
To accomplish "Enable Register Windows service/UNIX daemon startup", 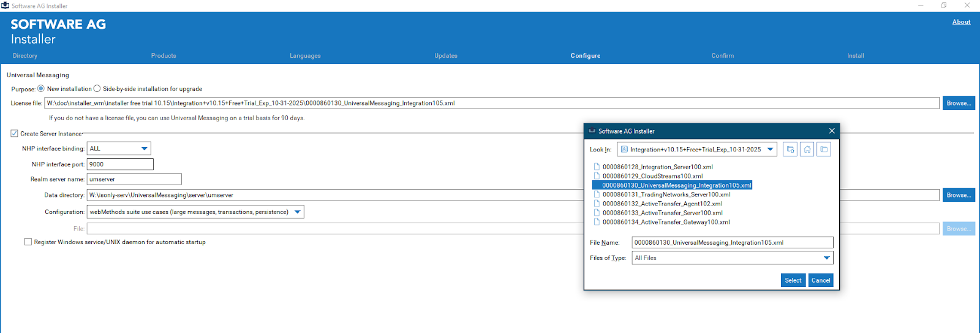I will (x=28, y=242).
